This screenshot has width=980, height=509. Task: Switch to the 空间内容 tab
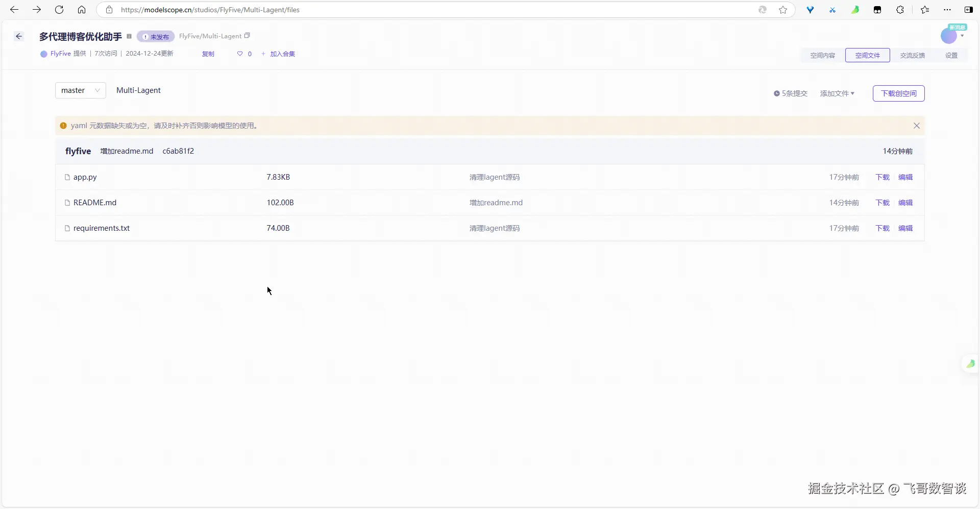[x=823, y=55]
